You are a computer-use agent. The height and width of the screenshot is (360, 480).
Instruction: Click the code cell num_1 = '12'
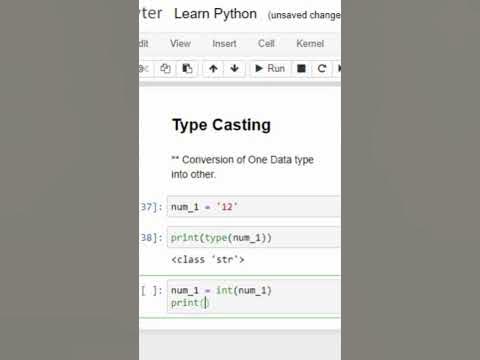click(253, 207)
